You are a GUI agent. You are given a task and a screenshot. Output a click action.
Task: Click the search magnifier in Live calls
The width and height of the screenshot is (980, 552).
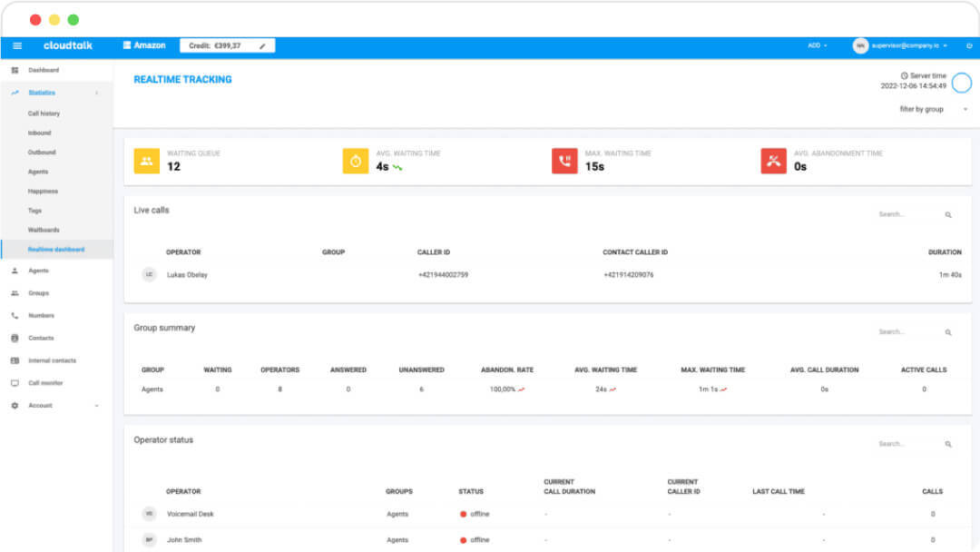coord(949,214)
